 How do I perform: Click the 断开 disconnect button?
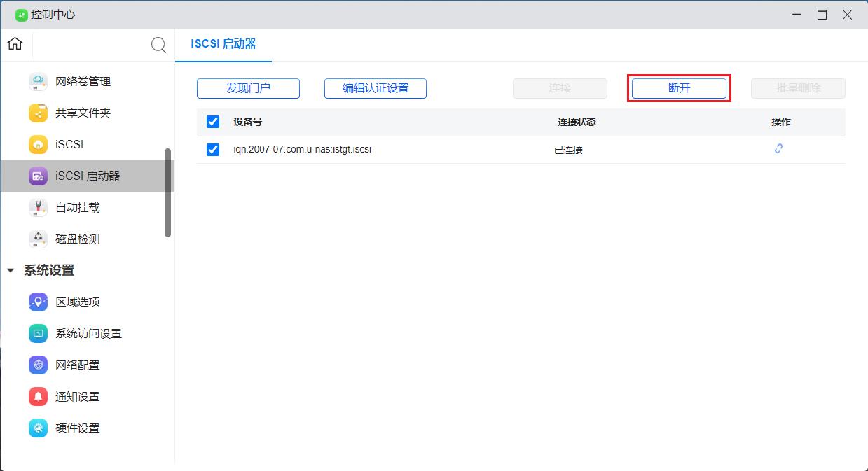(678, 88)
